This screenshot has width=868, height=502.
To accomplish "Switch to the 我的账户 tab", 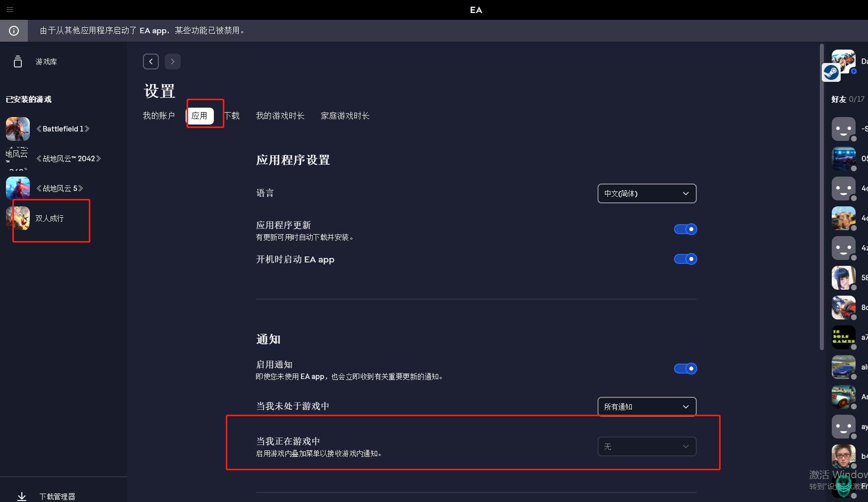I will [159, 116].
